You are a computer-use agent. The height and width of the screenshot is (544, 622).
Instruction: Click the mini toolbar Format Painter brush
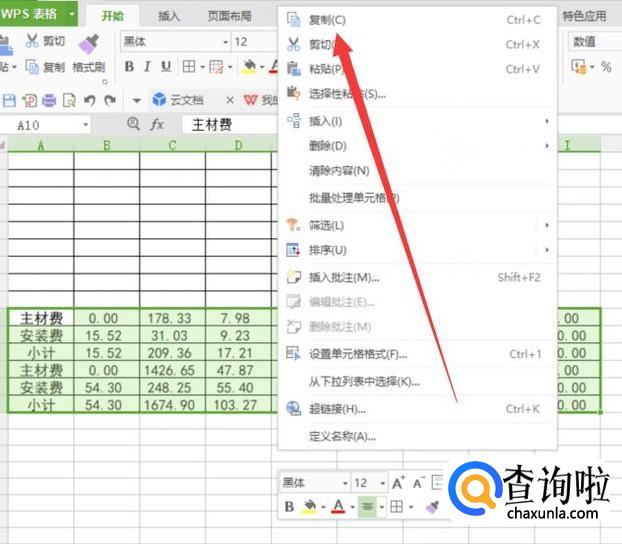432,506
